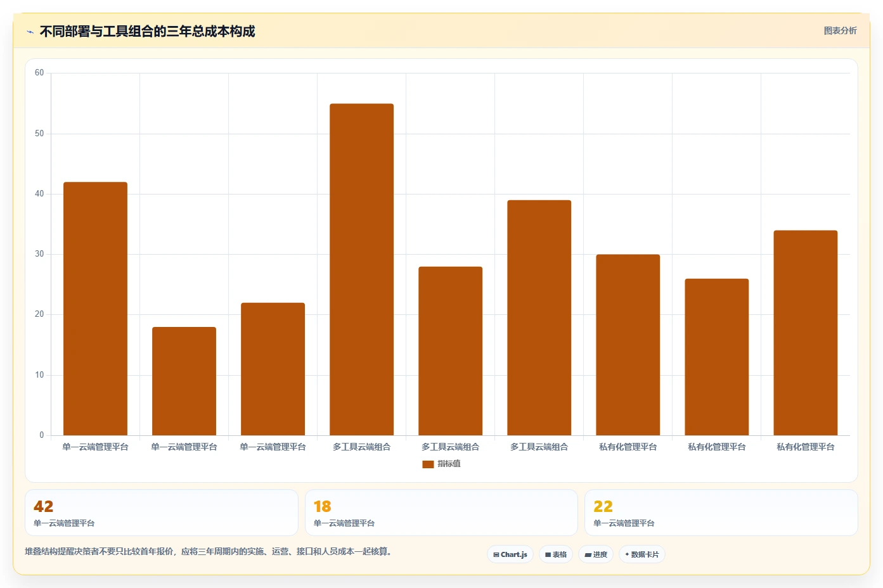Click the 表格 tag

click(x=556, y=554)
